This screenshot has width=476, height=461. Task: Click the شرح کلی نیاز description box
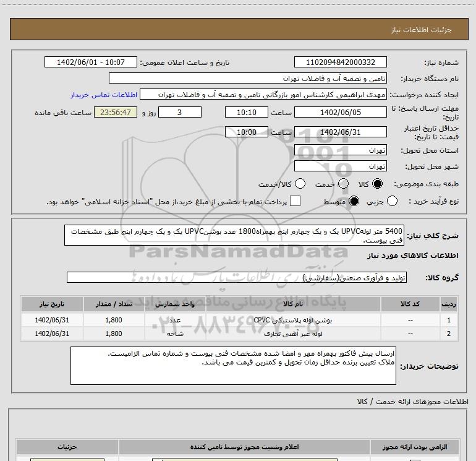tap(234, 236)
